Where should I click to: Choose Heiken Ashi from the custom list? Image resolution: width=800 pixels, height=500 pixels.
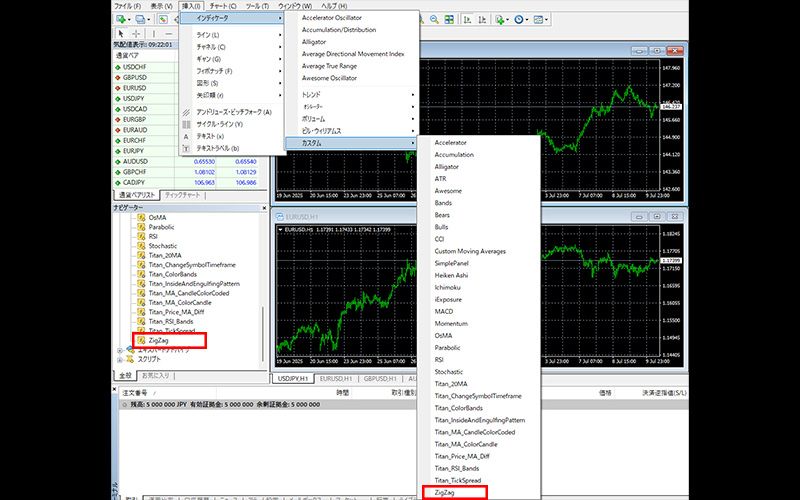click(451, 276)
